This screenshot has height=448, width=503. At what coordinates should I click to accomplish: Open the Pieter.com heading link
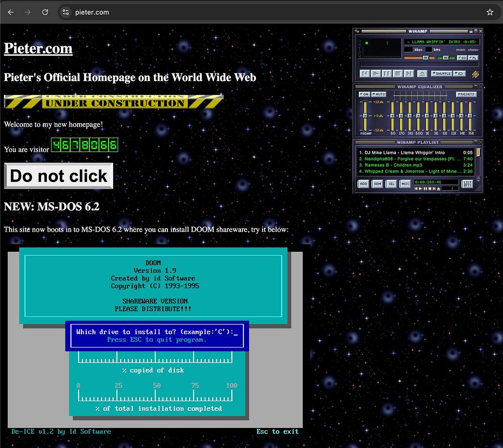(38, 48)
